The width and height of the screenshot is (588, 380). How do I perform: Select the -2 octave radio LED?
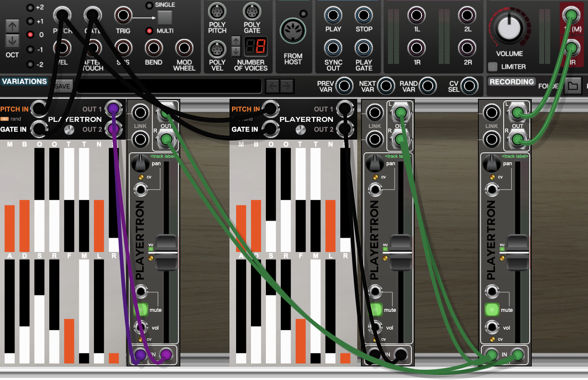tap(30, 64)
